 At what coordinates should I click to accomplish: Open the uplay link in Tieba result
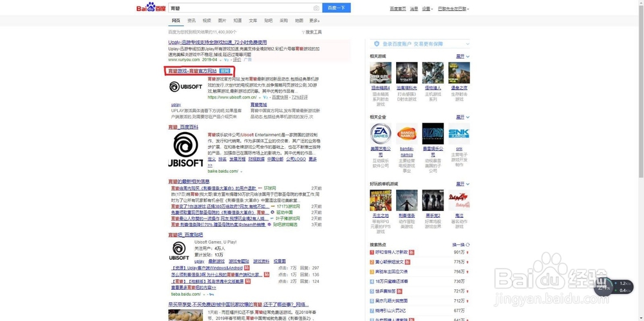pos(199,261)
